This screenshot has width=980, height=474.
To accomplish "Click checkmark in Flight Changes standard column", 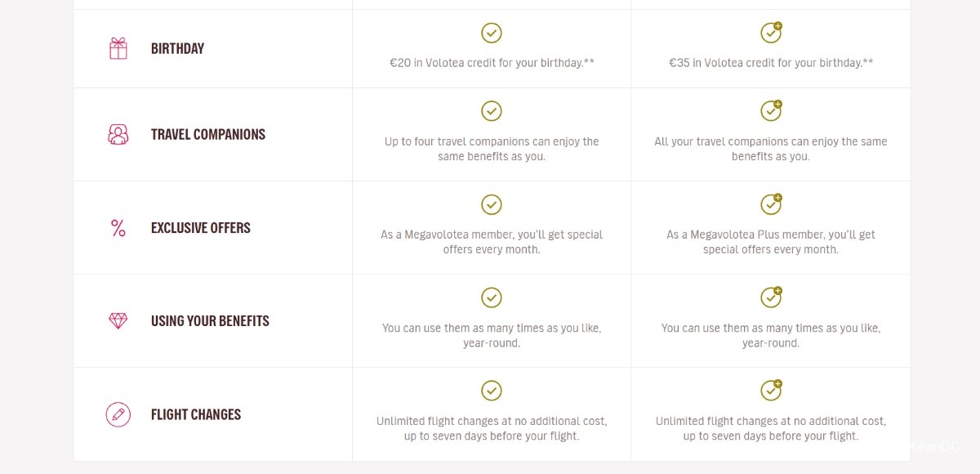I will (x=492, y=391).
